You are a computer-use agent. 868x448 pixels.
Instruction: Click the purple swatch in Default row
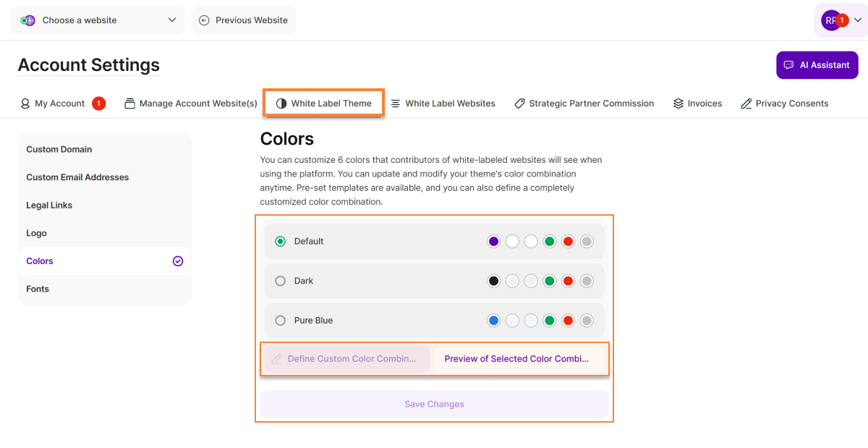[494, 242]
